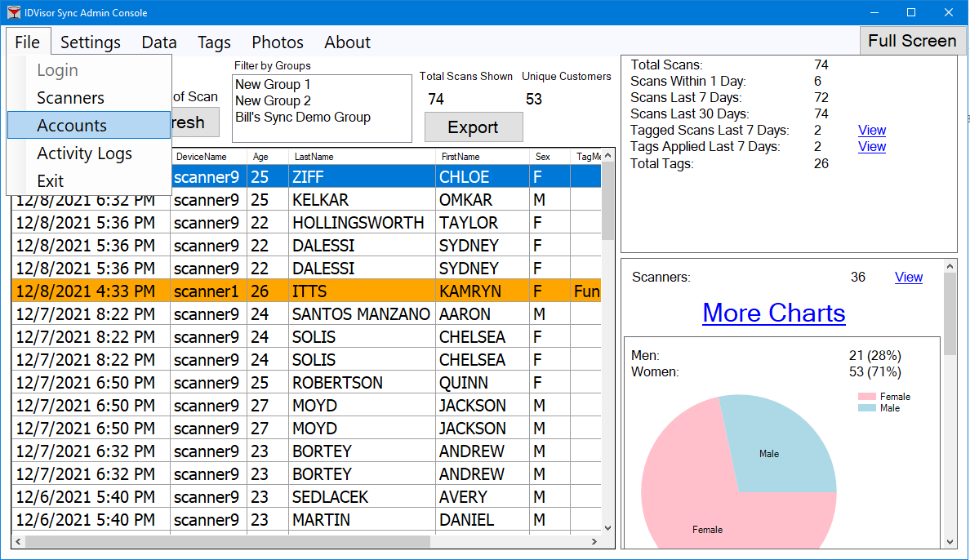Click the pink Female legend swatch
The width and height of the screenshot is (970, 560).
pos(866,397)
